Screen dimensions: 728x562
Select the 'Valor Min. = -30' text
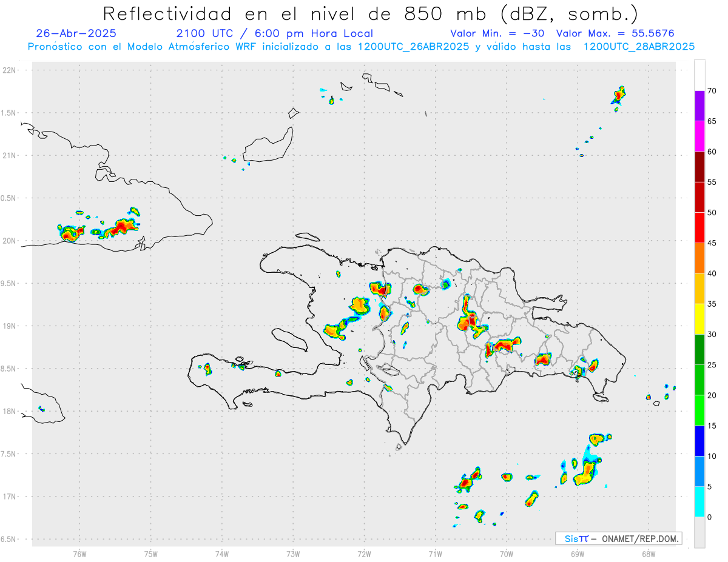click(x=499, y=33)
